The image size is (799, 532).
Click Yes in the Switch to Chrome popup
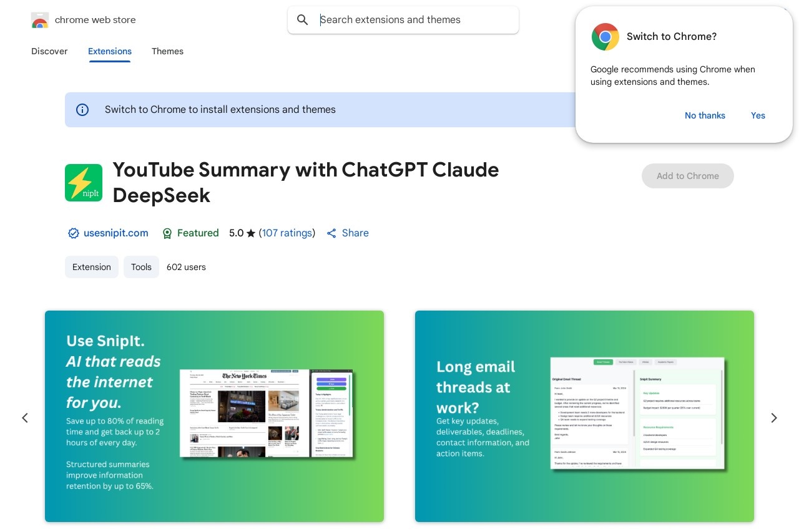click(x=758, y=115)
